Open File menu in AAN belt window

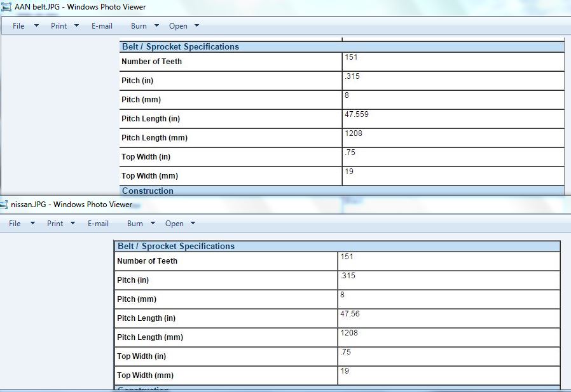(18, 26)
